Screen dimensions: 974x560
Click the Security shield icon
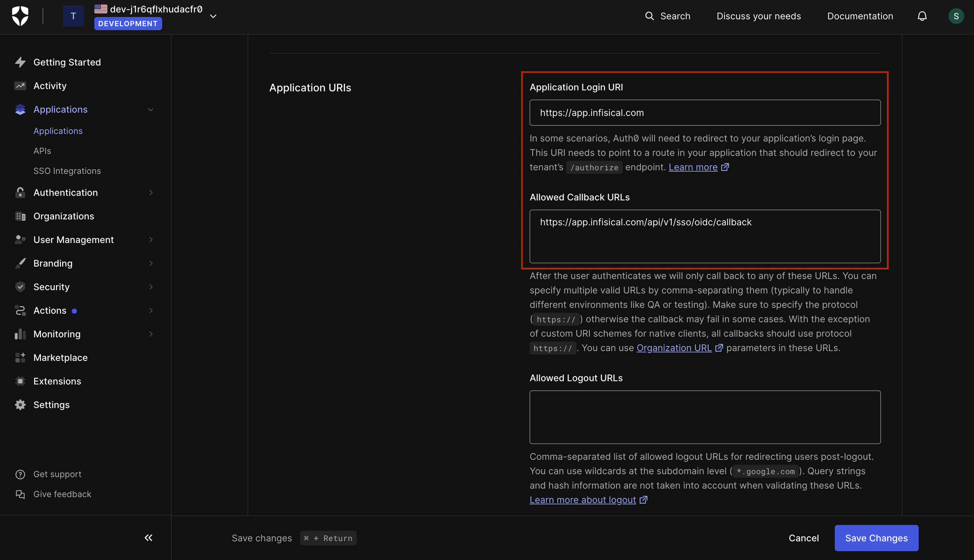coord(20,287)
